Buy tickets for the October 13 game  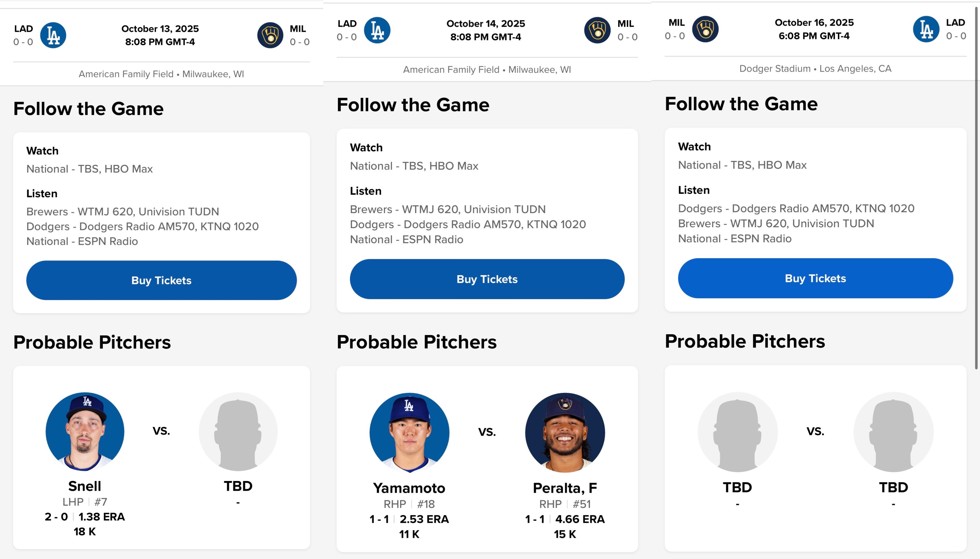pyautogui.click(x=161, y=280)
